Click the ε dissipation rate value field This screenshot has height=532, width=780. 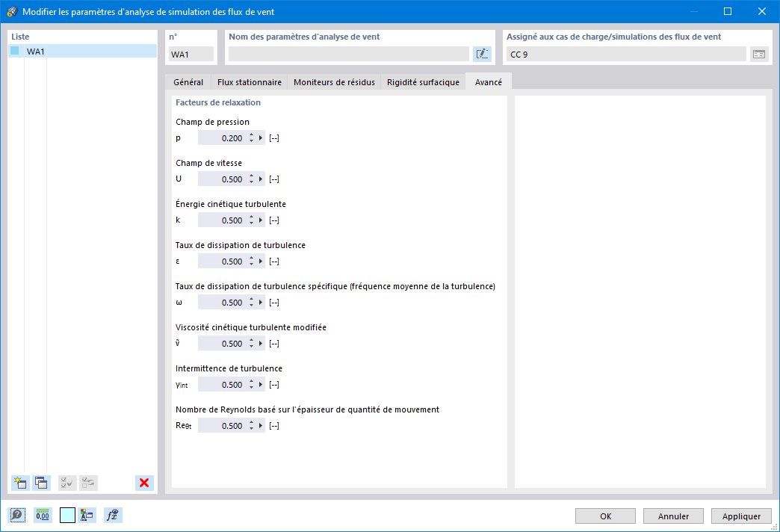221,262
